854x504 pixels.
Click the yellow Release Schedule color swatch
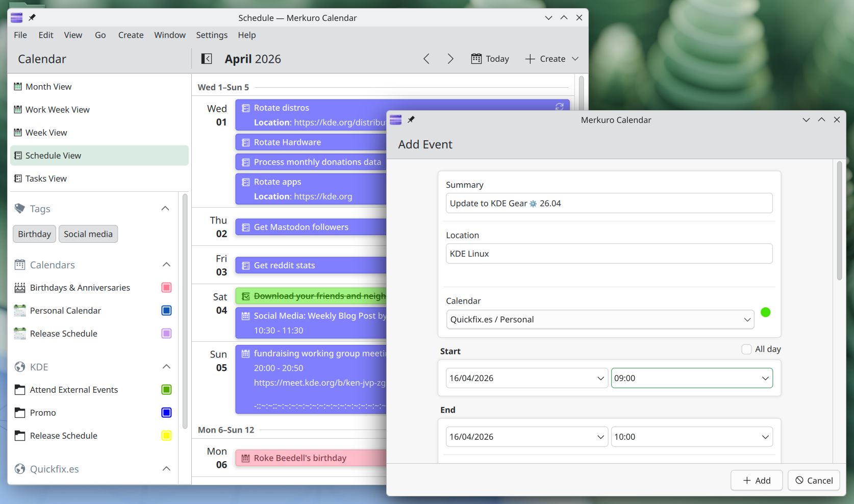166,436
